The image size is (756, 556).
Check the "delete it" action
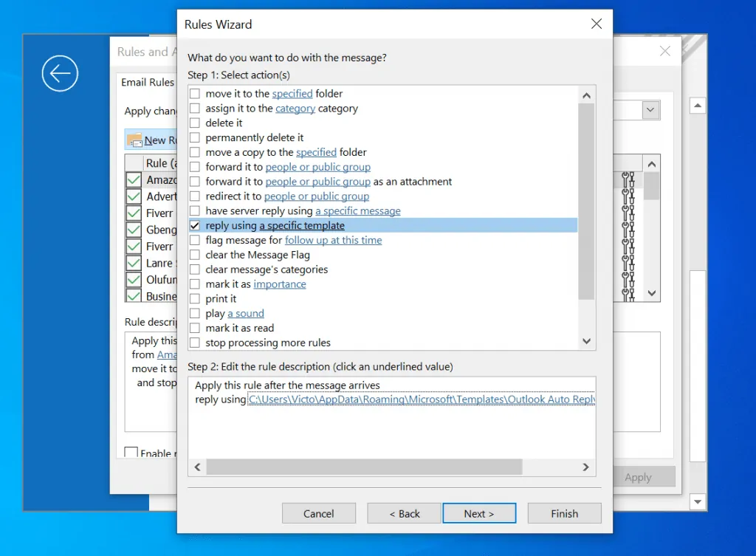195,123
